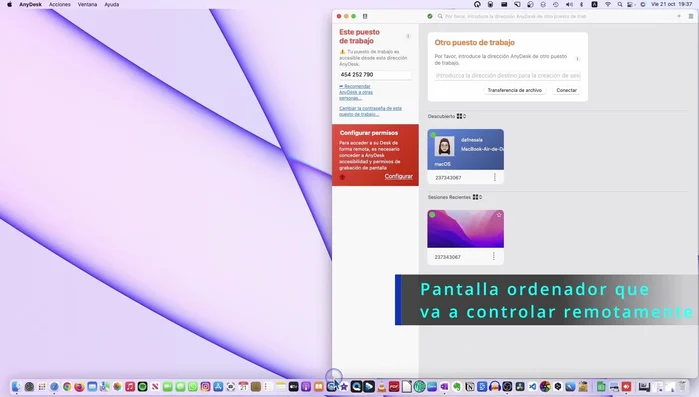This screenshot has height=397, width=699.
Task: Click info icon next to Este puesto de trabajo
Action: coord(408,36)
